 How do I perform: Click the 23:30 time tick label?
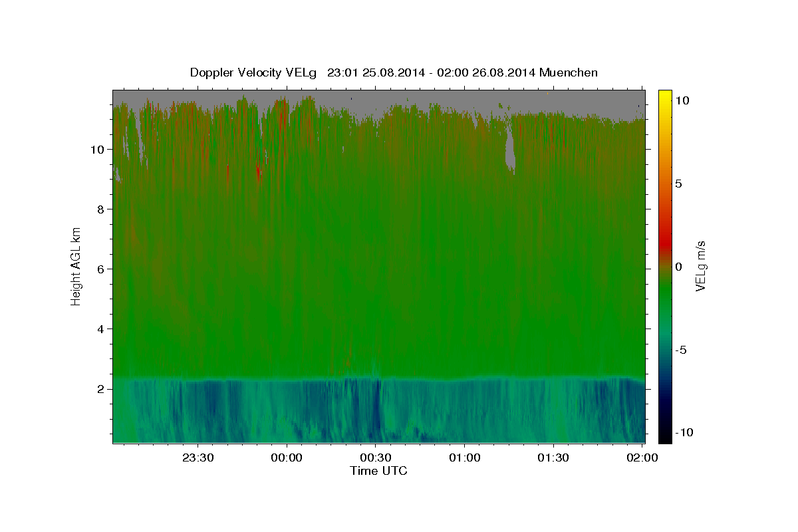point(198,458)
